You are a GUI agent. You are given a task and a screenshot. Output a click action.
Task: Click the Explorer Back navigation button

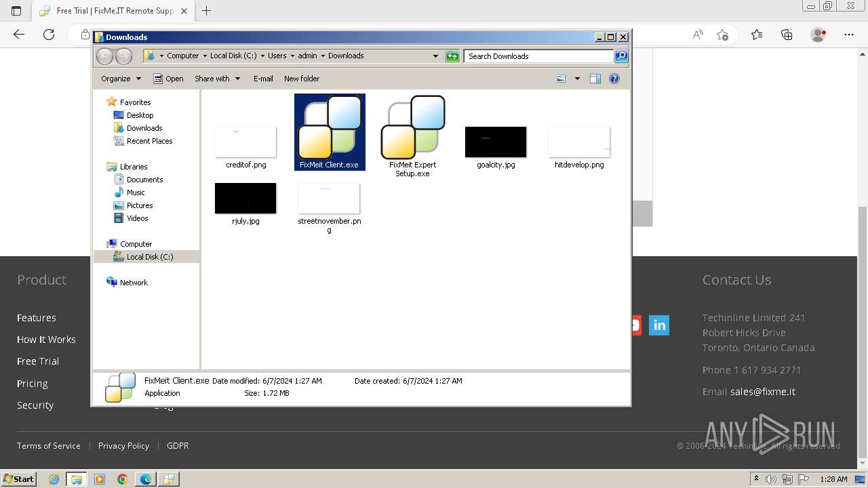(104, 56)
